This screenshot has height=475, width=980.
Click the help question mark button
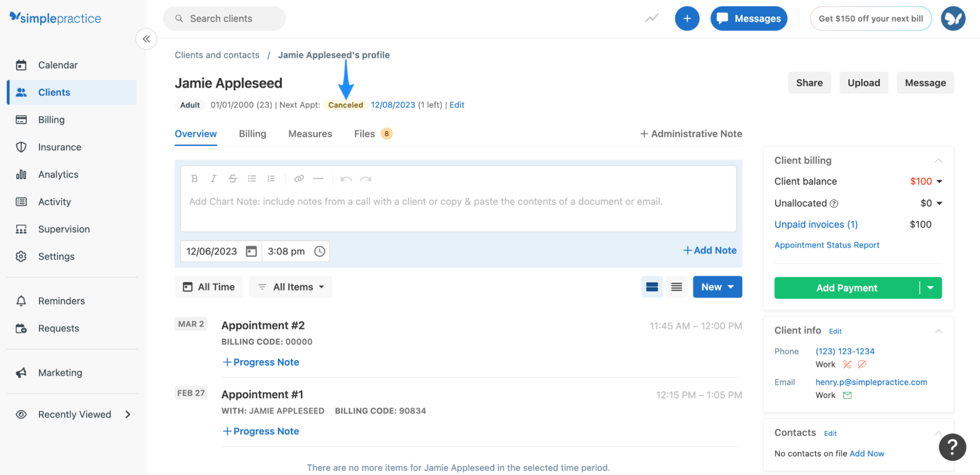952,447
